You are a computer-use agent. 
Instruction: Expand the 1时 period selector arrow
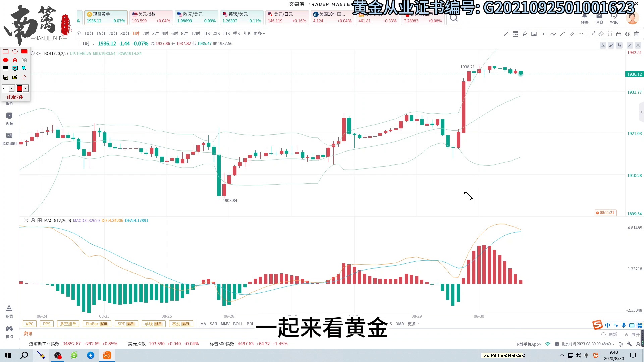pos(94,44)
